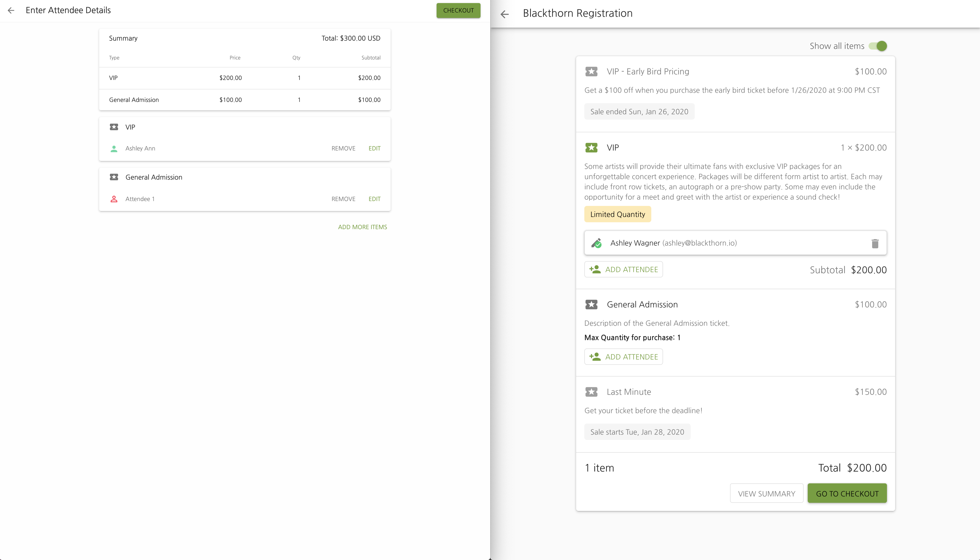980x560 pixels.
Task: Remove Attendee 1 from General Admission
Action: tap(343, 199)
